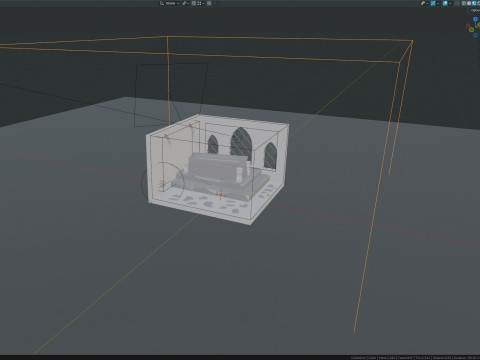This screenshot has height=360, width=480.
Task: Toggle viewport overlays icon
Action: [x=445, y=3]
